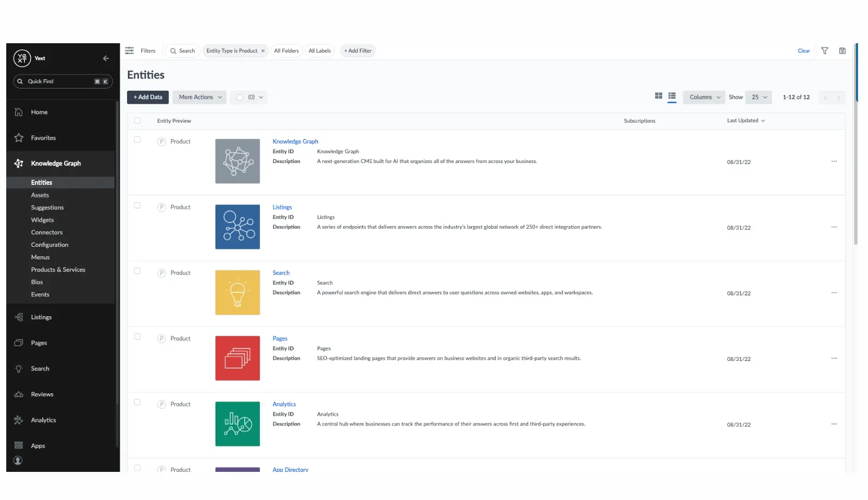Check the Knowledge Graph entity checkbox
The image size is (868, 500).
(137, 140)
